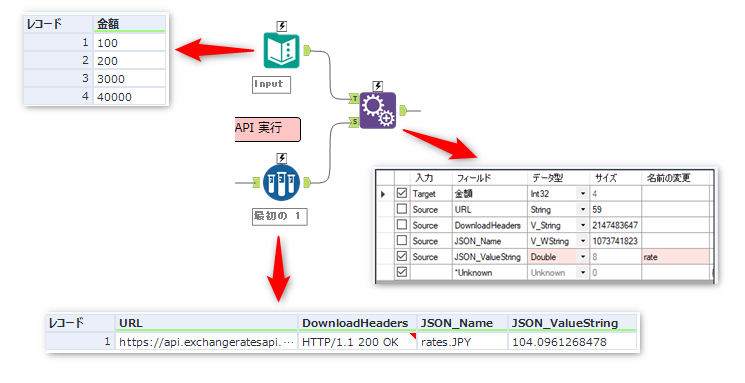Viewport: 745px width, 383px height.
Task: Uncheck the *Unknown field checkbox
Action: point(402,272)
